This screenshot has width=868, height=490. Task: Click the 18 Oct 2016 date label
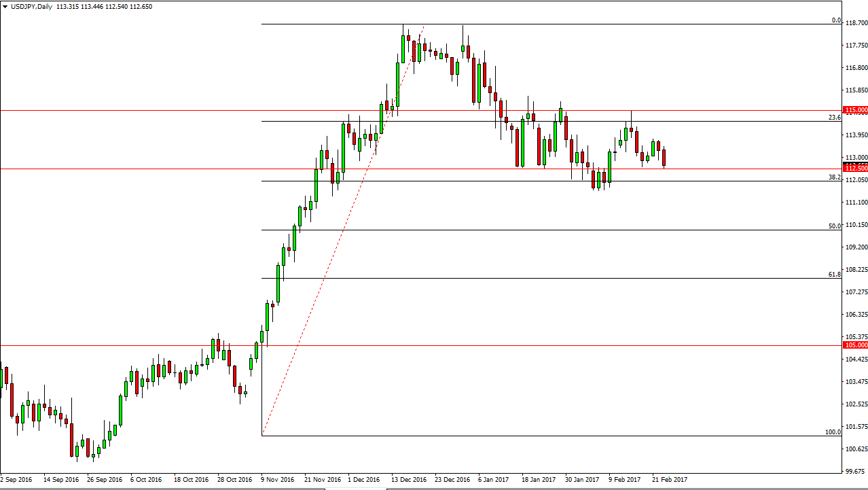coord(191,480)
